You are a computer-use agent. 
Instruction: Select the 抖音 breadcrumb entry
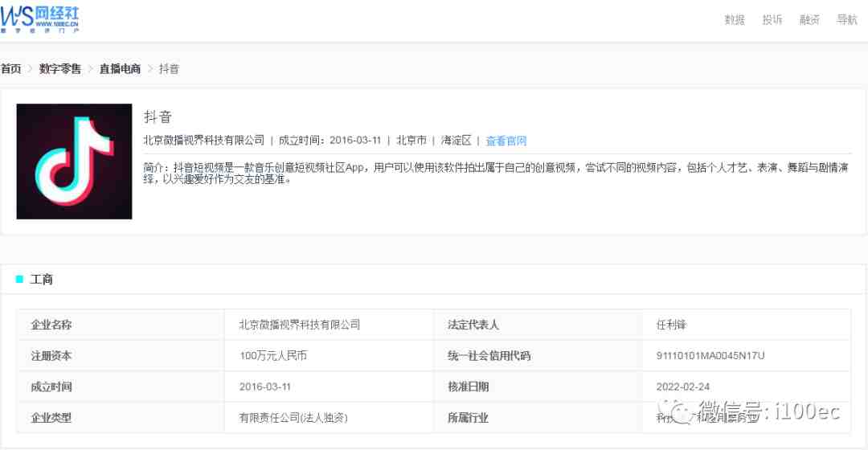pos(169,68)
